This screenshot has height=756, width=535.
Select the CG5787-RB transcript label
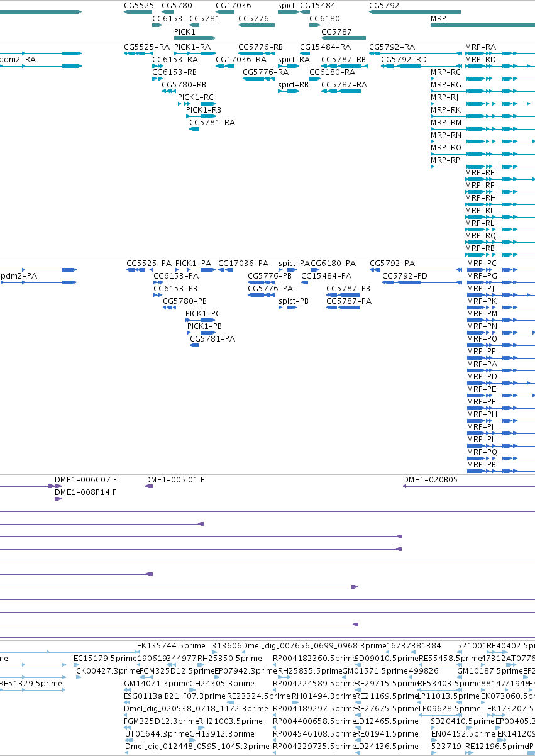pyautogui.click(x=343, y=60)
